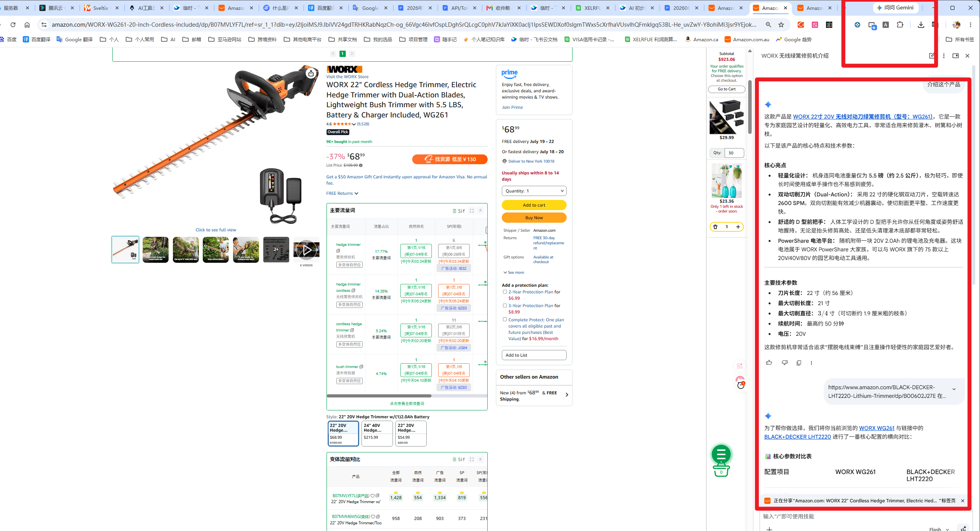The width and height of the screenshot is (980, 531).
Task: Select the 24" 40V Hedge $215.99 style
Action: [x=377, y=433]
